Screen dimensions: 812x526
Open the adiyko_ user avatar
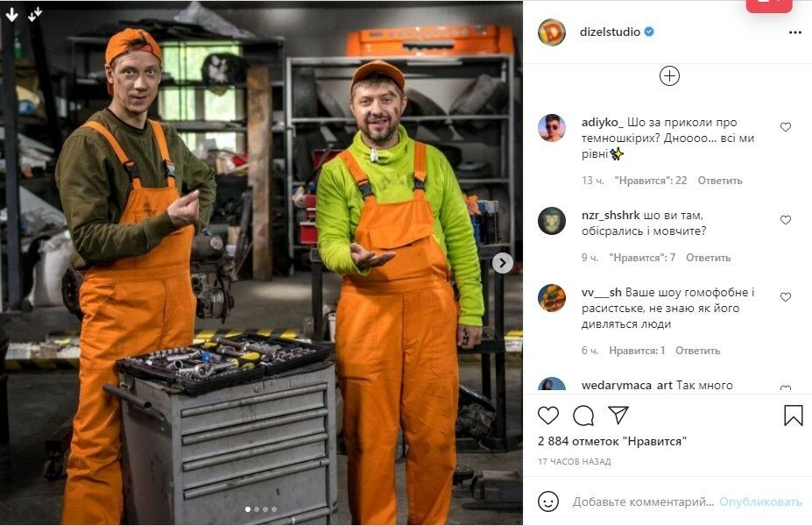(552, 128)
